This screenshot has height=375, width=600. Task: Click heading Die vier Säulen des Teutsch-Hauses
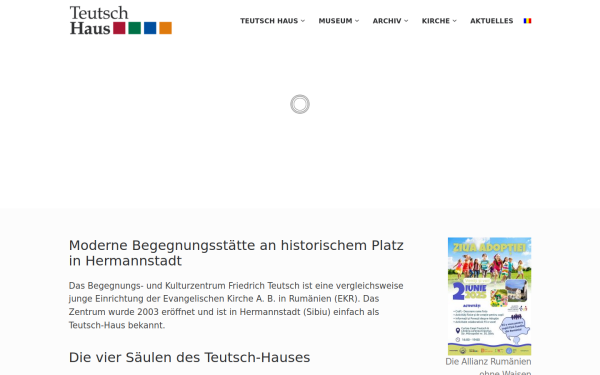tap(189, 357)
